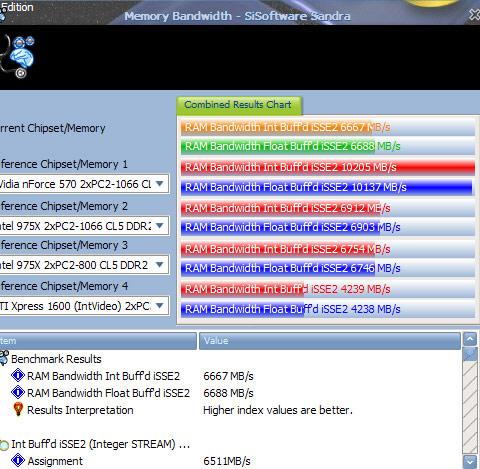The height and width of the screenshot is (469, 480).
Task: Select the Benchmark Results gear icon
Action: click(4, 358)
